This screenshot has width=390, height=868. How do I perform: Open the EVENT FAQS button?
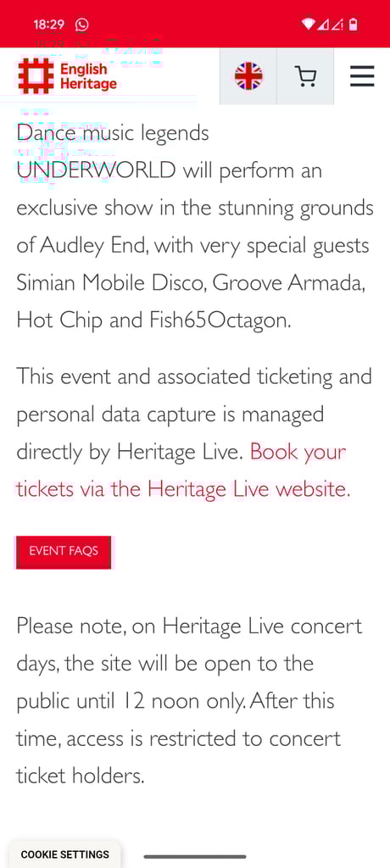[64, 551]
